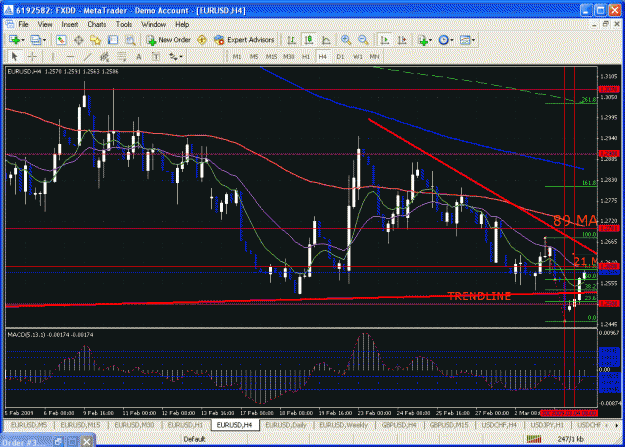Switch chart to Candlesticks type
625x447 pixels.
tap(309, 40)
